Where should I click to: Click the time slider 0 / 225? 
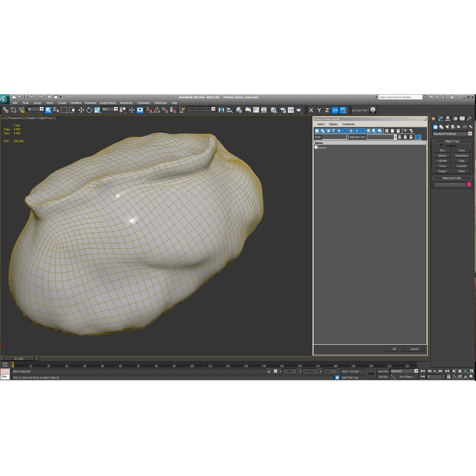19,358
